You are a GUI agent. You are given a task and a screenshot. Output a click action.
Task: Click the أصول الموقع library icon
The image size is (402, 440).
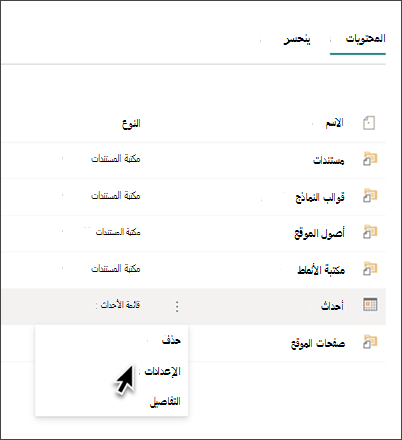pos(370,232)
